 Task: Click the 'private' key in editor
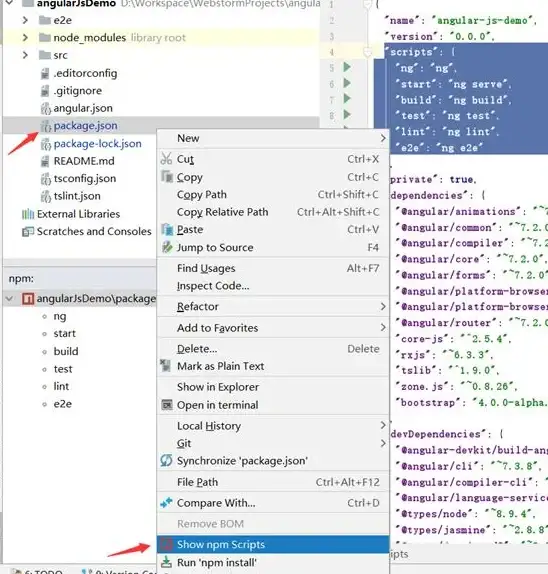click(412, 179)
